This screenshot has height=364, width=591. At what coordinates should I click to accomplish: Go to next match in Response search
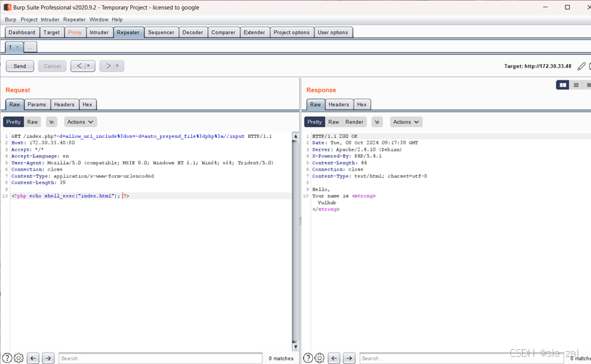click(349, 358)
